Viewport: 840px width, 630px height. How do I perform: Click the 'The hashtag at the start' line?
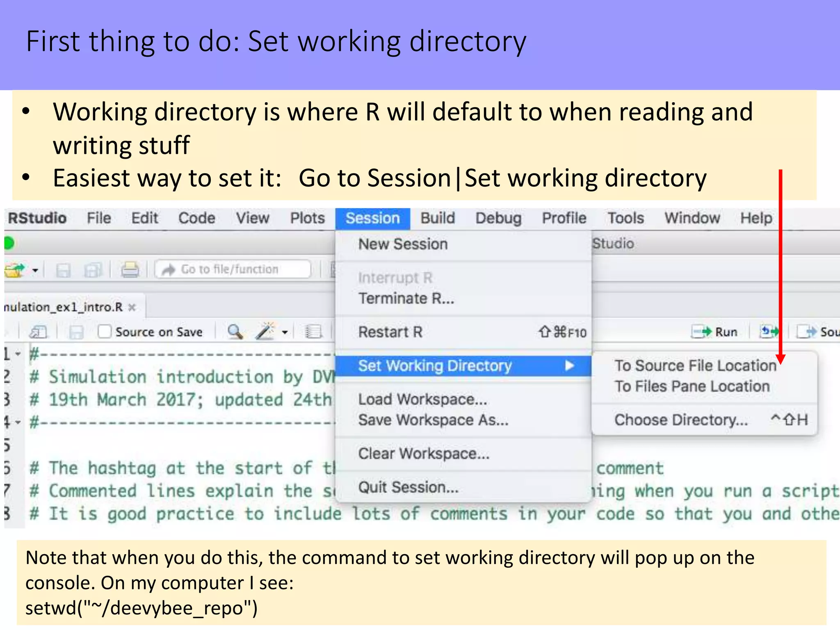coord(182,468)
